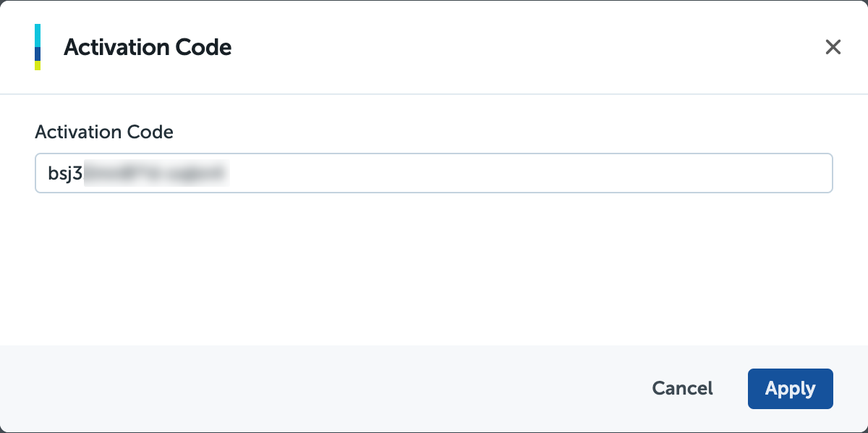Image resolution: width=868 pixels, height=433 pixels.
Task: Click the blank area below the input
Action: (x=434, y=268)
